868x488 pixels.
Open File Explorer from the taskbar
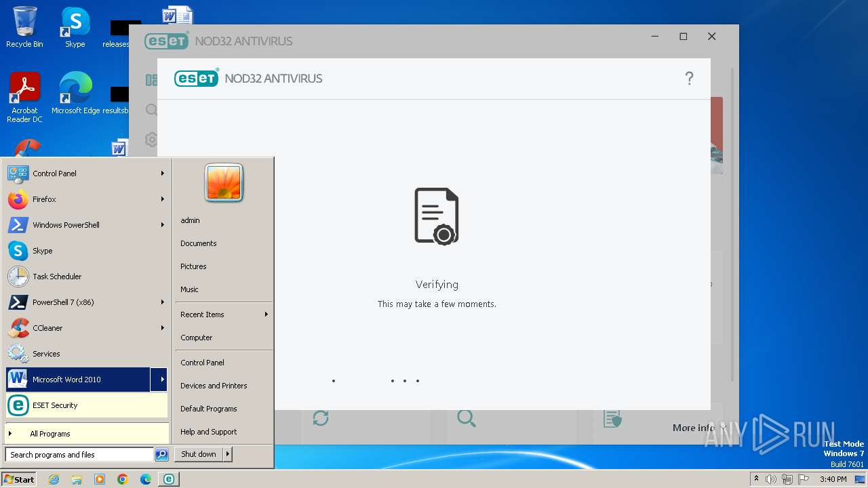click(77, 479)
